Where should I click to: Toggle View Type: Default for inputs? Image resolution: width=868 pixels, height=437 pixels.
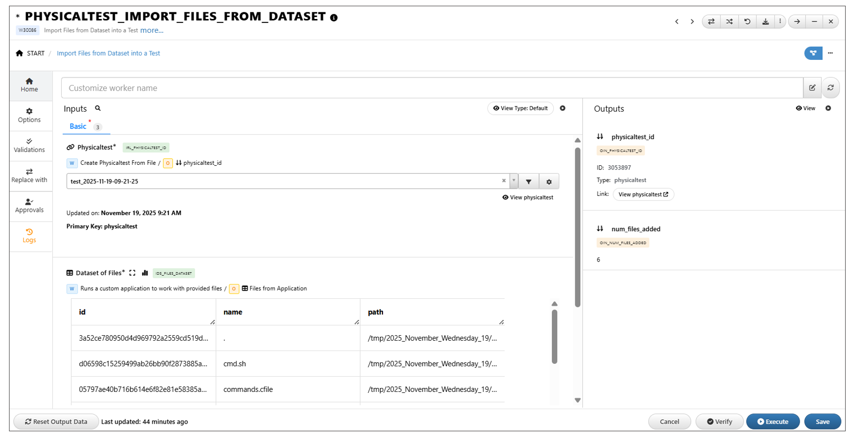[x=520, y=108]
